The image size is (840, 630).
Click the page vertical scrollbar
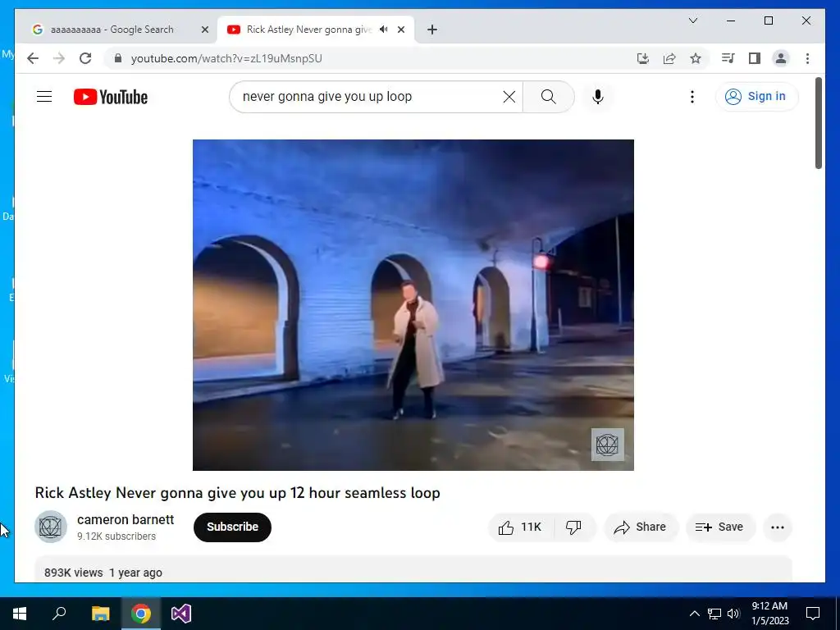click(818, 123)
